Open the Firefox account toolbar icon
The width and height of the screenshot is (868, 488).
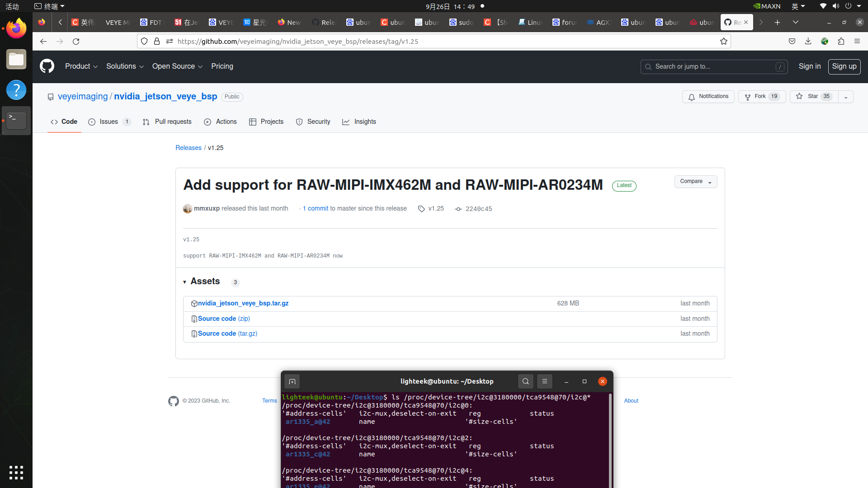click(825, 41)
